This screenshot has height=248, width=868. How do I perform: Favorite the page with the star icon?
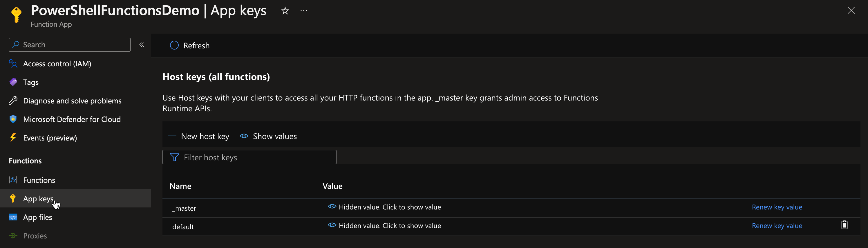pos(285,11)
